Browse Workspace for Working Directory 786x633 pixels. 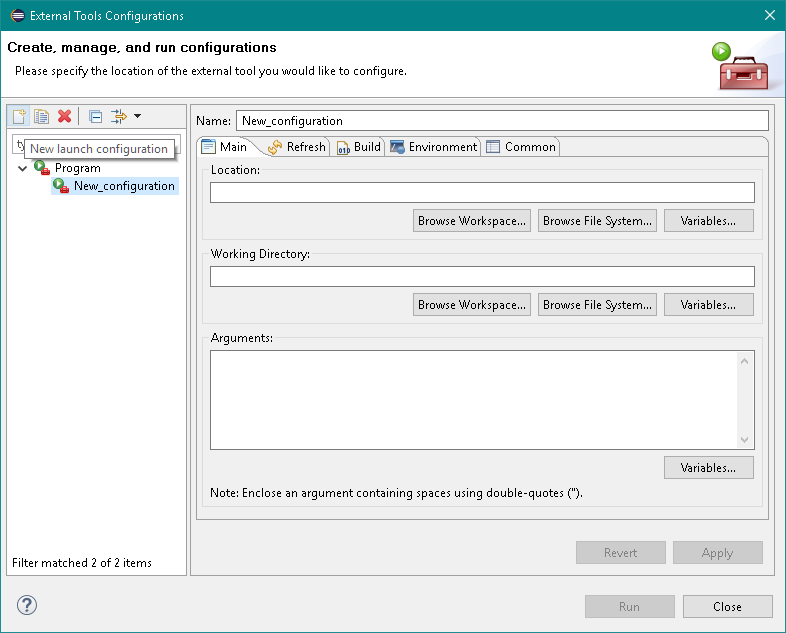click(472, 305)
